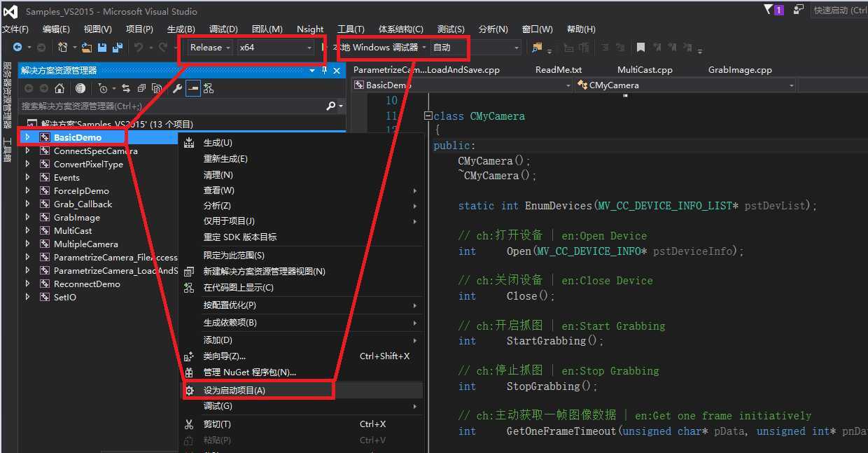Select the GrabImage project in the tree
The height and width of the screenshot is (453, 868).
click(77, 218)
